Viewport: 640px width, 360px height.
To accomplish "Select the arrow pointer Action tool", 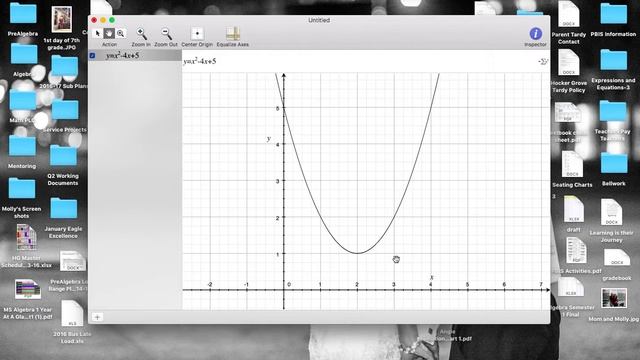I will pyautogui.click(x=98, y=33).
